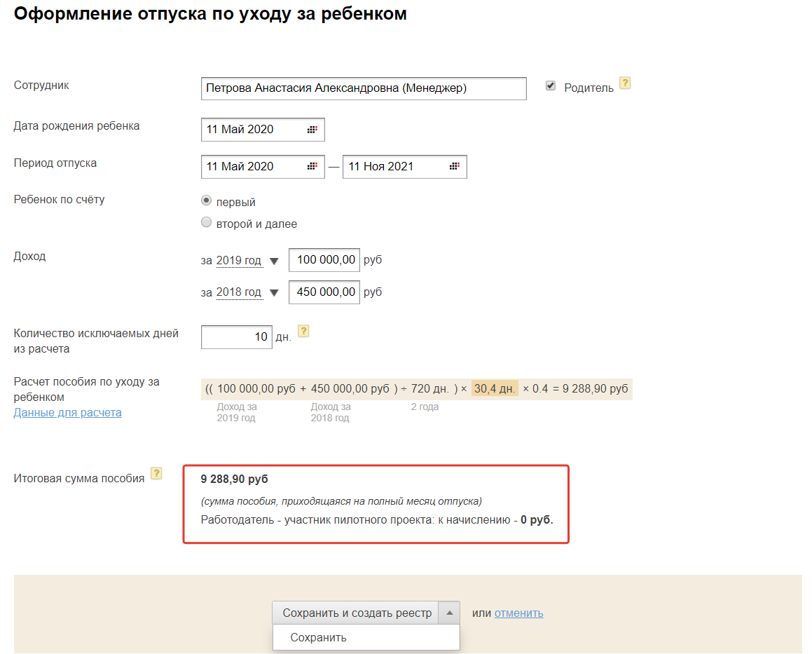The image size is (812, 654).
Task: Open the 2019 income year dropdown
Action: [x=274, y=261]
